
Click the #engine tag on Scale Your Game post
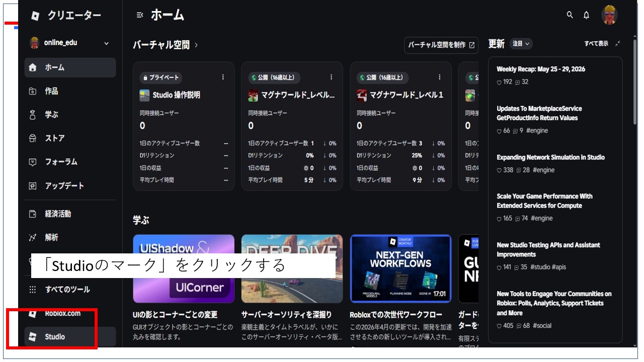(x=542, y=219)
